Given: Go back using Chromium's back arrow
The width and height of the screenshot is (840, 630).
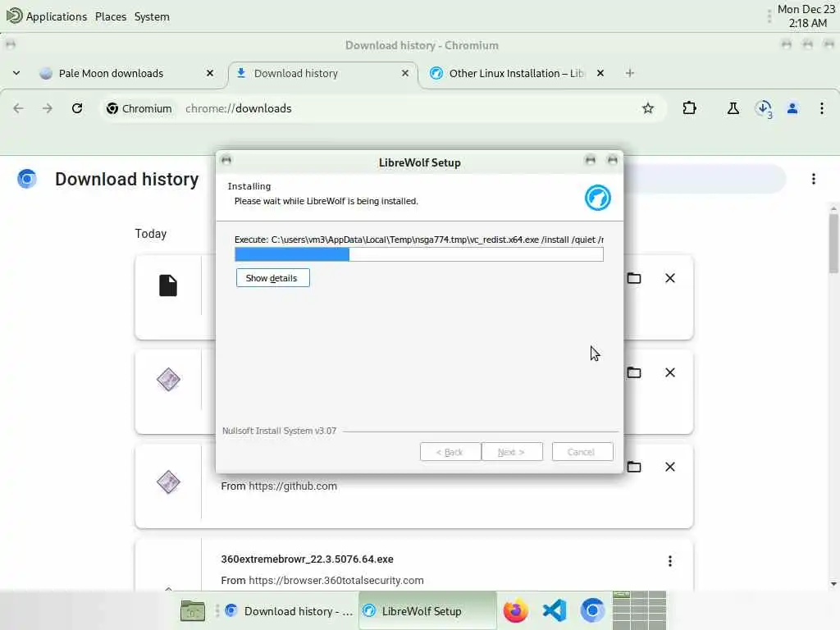Looking at the screenshot, I should [18, 108].
